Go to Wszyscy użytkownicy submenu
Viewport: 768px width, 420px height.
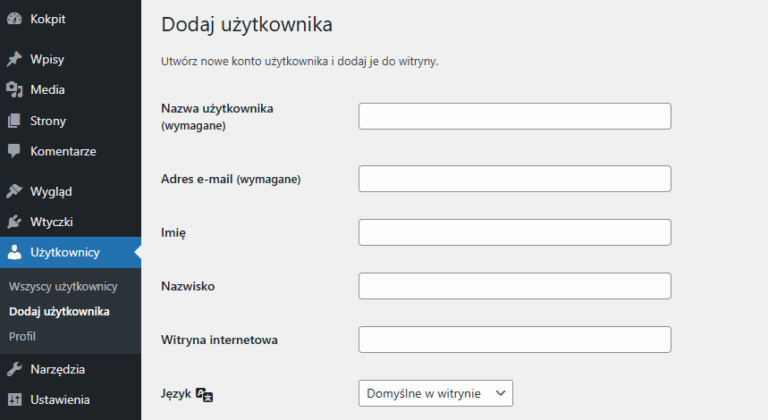[63, 286]
